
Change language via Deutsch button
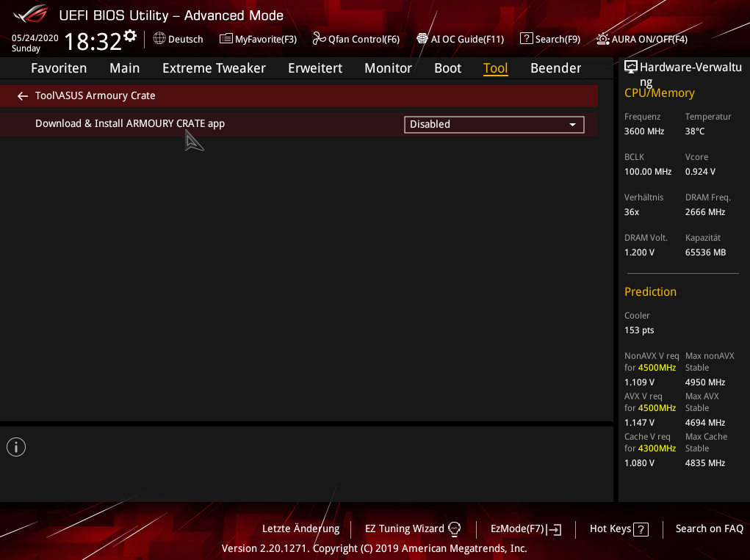[x=178, y=39]
